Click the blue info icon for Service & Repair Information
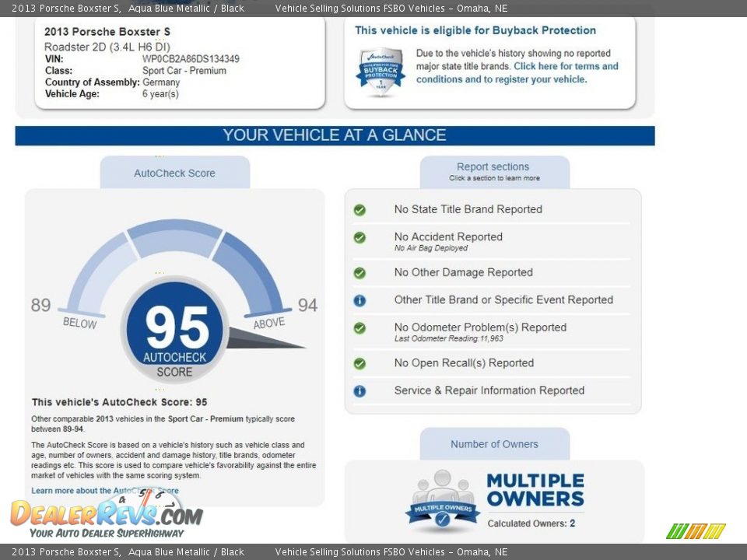Image resolution: width=747 pixels, height=560 pixels. (x=359, y=390)
